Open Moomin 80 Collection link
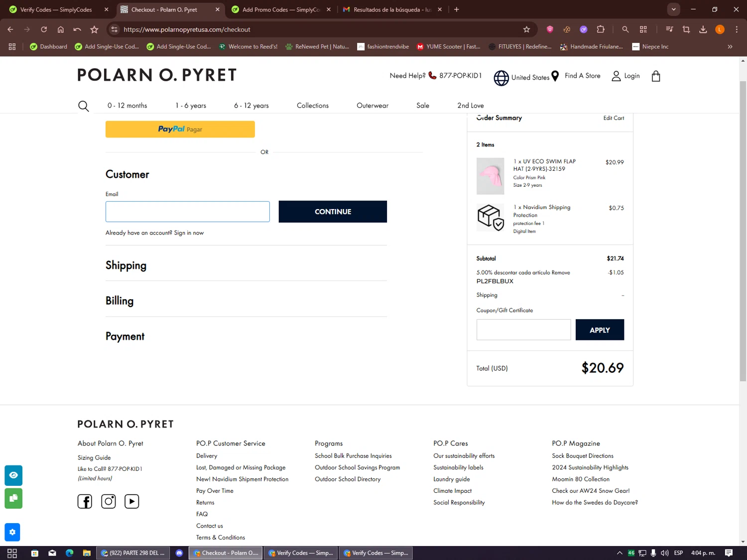Viewport: 747px width, 560px height. pos(581,479)
